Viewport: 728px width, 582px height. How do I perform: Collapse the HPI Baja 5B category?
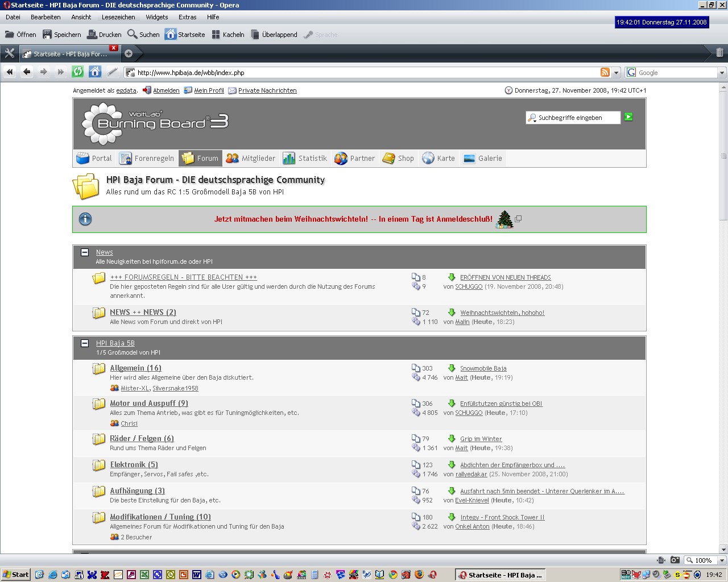[85, 343]
